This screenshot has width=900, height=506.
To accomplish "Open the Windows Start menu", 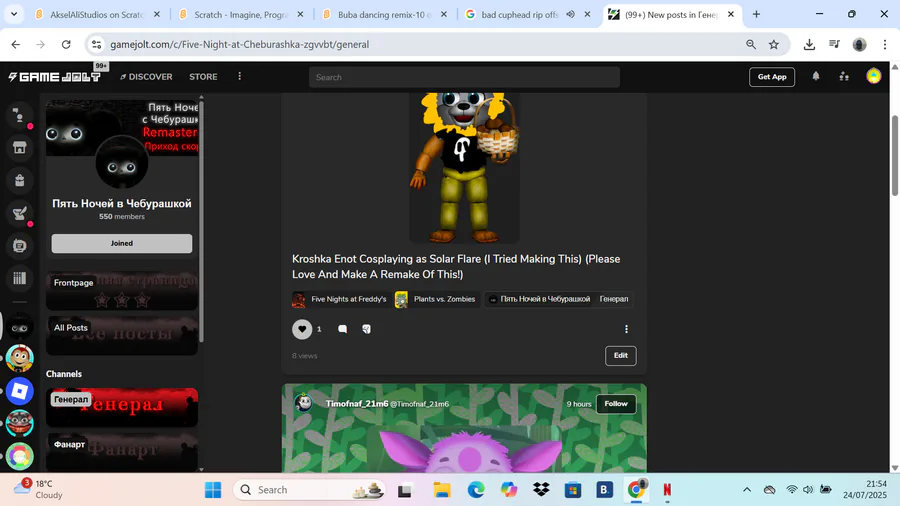I will click(213, 489).
